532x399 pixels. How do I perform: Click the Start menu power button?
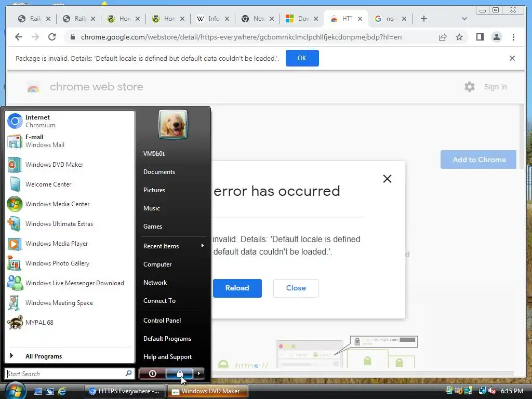[152, 374]
